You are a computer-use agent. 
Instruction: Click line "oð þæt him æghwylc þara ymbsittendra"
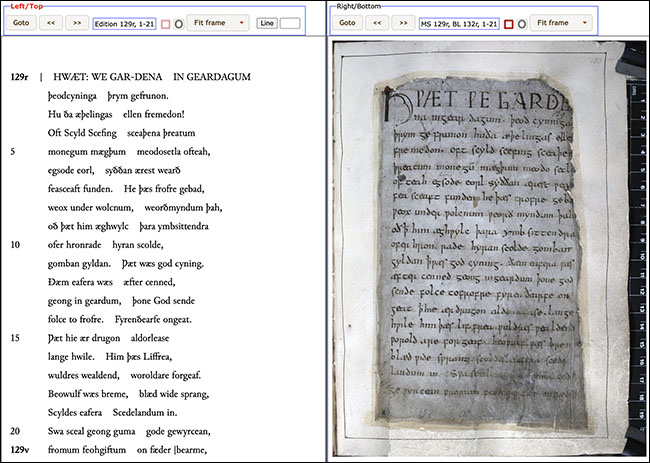click(x=128, y=226)
